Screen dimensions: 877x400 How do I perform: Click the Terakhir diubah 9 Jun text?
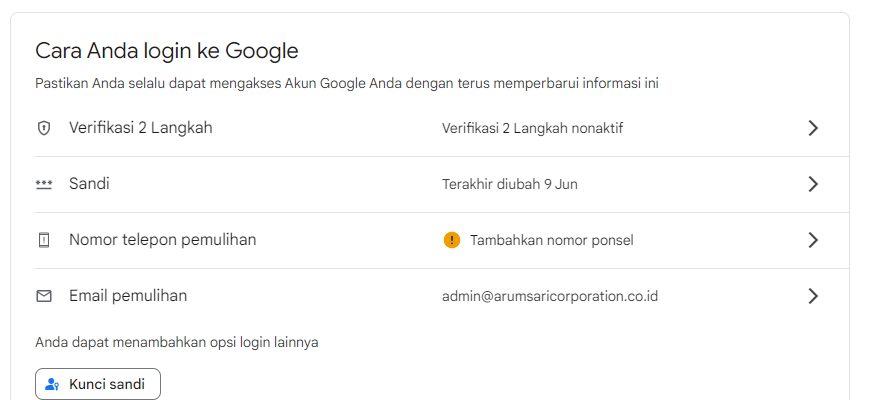(510, 184)
